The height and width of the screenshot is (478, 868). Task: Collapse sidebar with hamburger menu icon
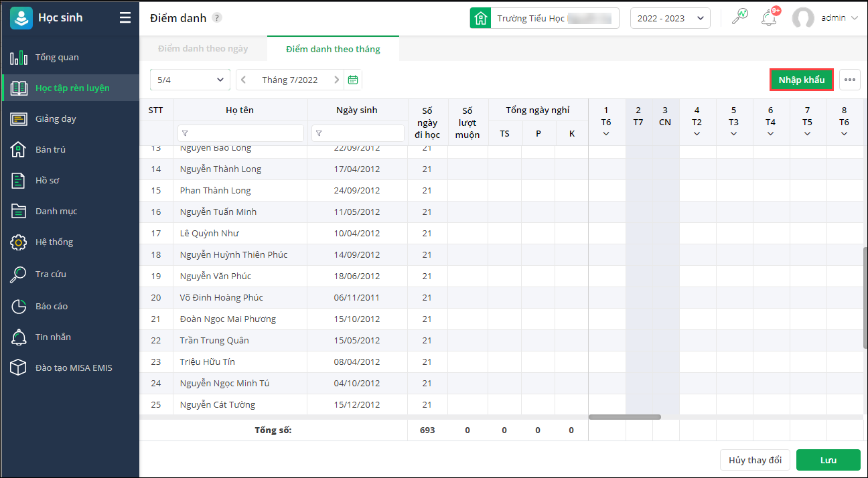pyautogui.click(x=125, y=18)
